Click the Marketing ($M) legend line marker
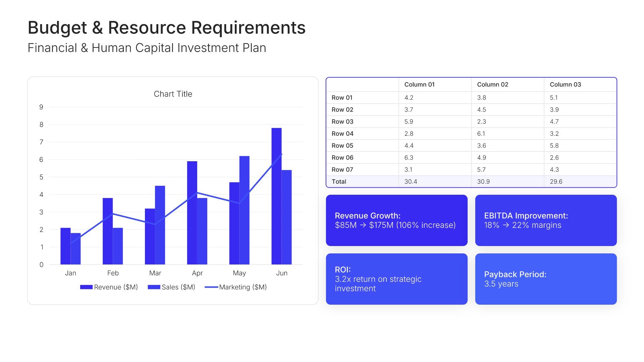The image size is (644, 362). coord(211,287)
